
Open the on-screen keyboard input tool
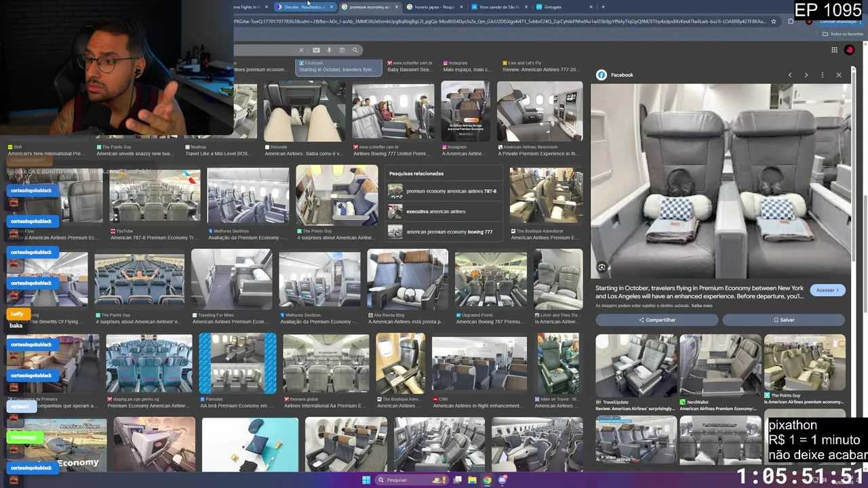[x=316, y=50]
